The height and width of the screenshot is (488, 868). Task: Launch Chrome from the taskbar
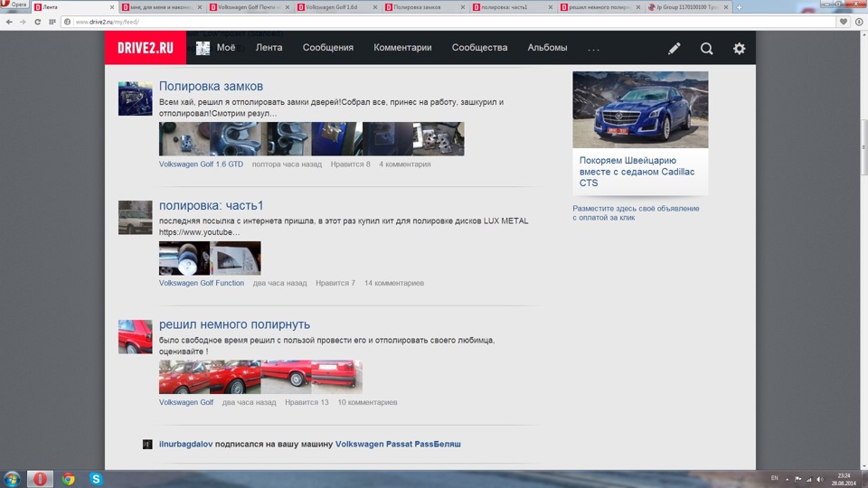68,479
